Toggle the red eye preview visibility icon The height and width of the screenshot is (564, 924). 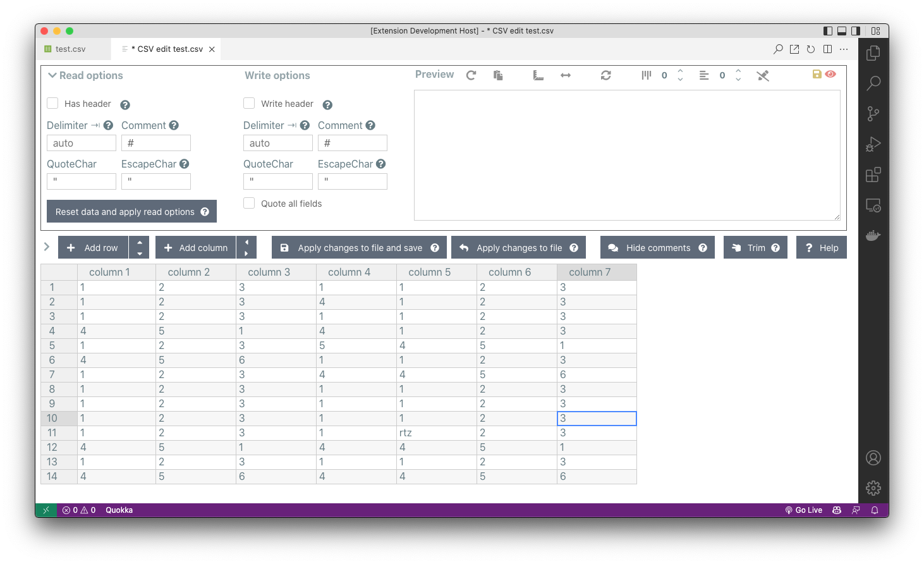(x=830, y=74)
